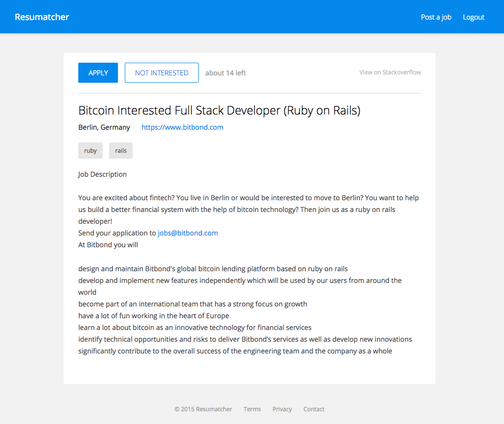This screenshot has width=504, height=424.
Task: Select the rails tag
Action: (121, 151)
